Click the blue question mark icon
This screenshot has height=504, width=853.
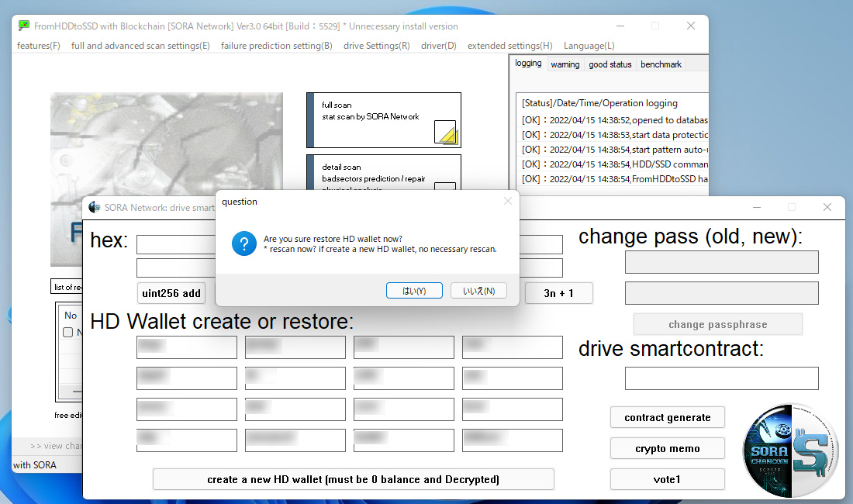(243, 243)
